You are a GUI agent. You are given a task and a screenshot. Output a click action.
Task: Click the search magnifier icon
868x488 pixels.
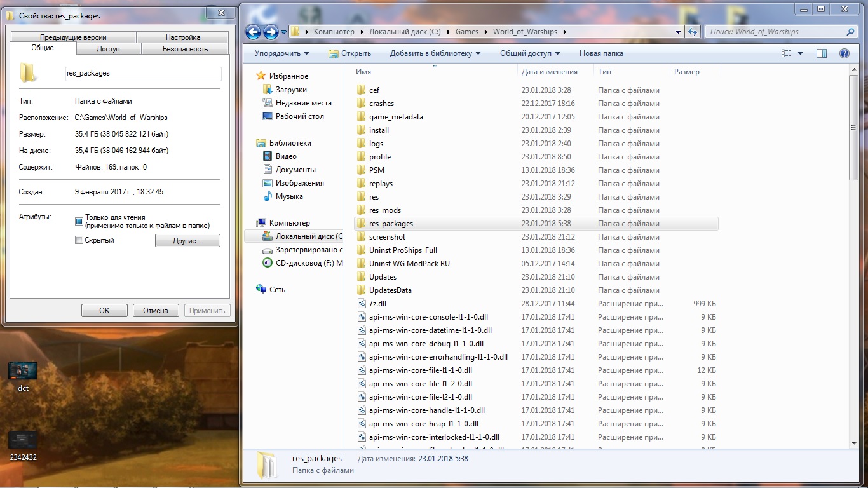(x=850, y=32)
